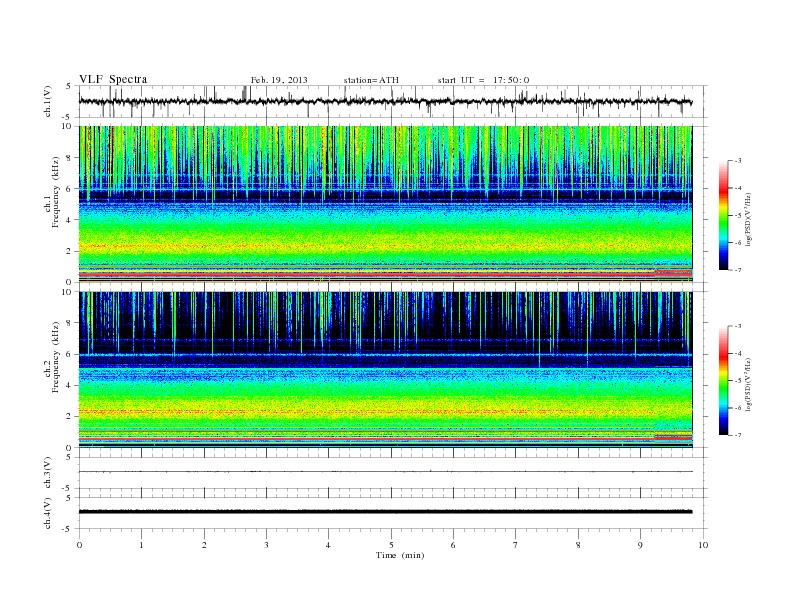Click the ch.1 spectrogram panel
The width and height of the screenshot is (792, 612).
(x=385, y=204)
